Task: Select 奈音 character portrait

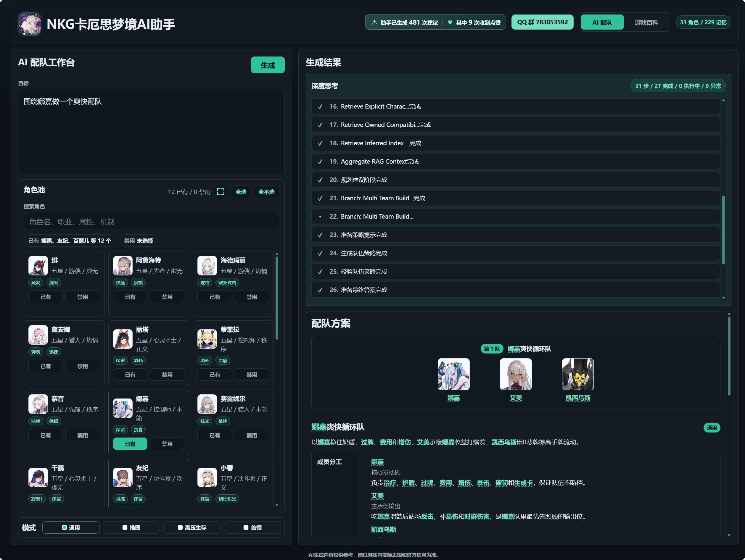Action: pos(38,404)
